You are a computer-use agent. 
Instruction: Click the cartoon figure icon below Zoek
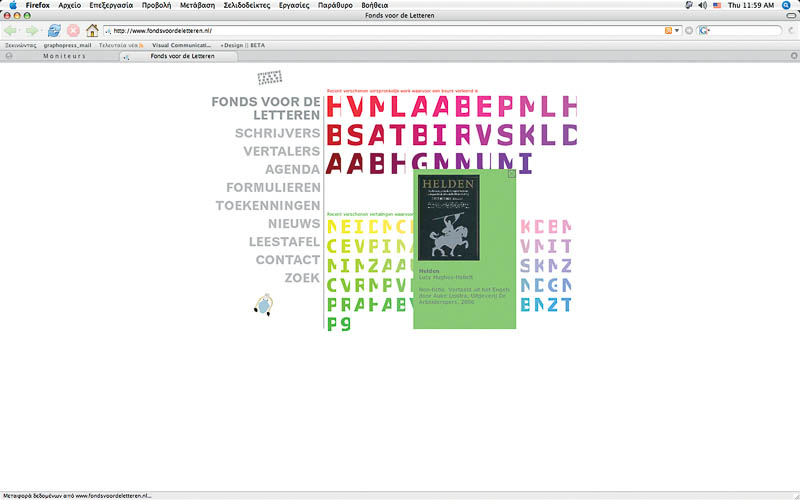(264, 305)
